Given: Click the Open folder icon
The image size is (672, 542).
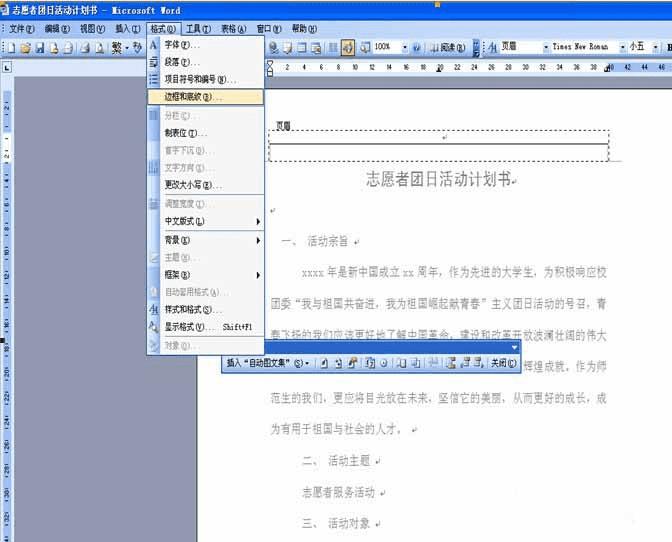Looking at the screenshot, I should (x=26, y=48).
